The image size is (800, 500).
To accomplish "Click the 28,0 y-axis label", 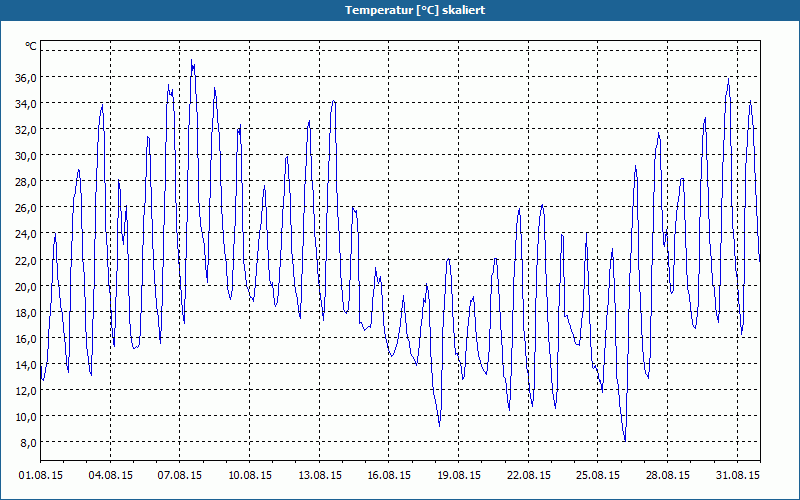I will pyautogui.click(x=26, y=182).
